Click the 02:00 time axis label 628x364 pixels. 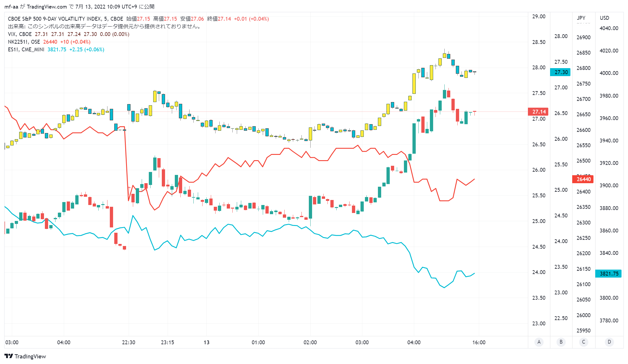310,342
